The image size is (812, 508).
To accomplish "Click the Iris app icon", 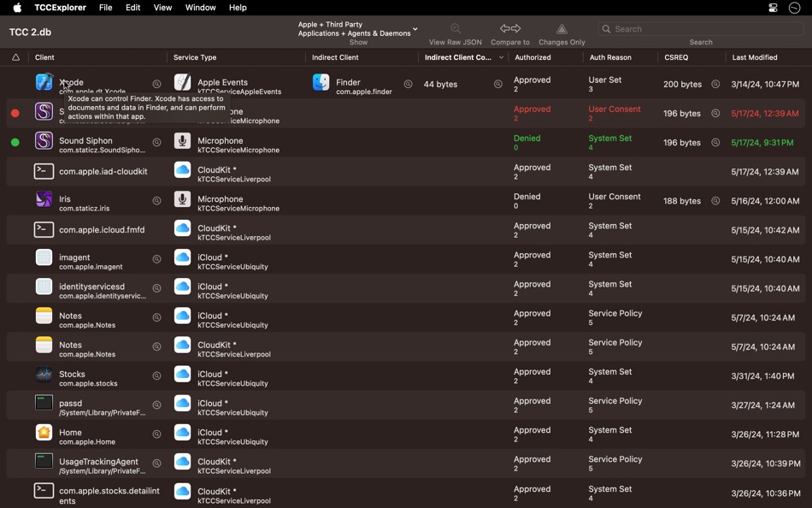I will [44, 199].
